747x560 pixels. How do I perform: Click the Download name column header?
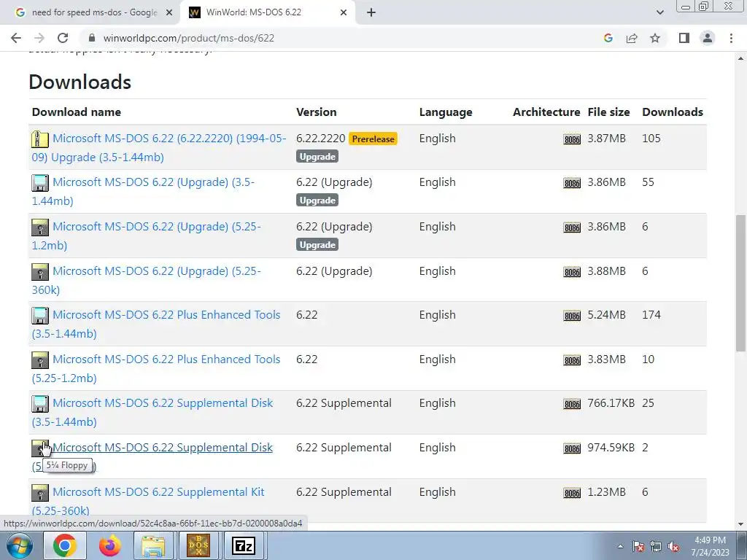(76, 112)
